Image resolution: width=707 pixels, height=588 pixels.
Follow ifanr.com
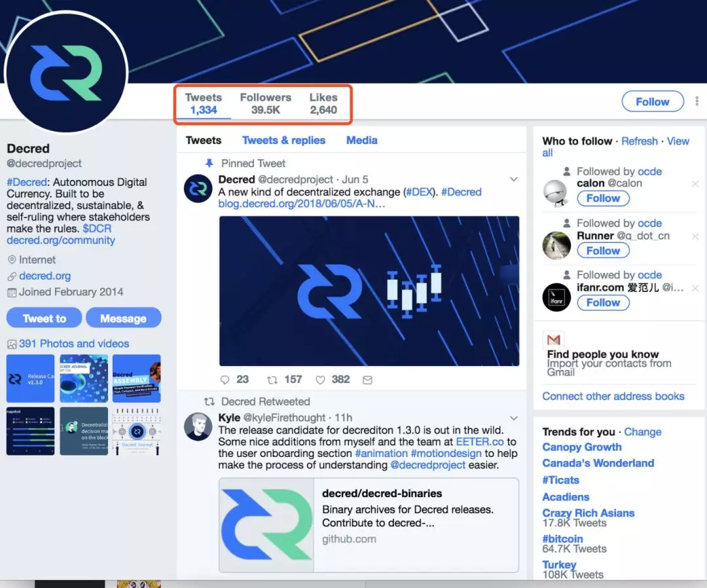603,303
